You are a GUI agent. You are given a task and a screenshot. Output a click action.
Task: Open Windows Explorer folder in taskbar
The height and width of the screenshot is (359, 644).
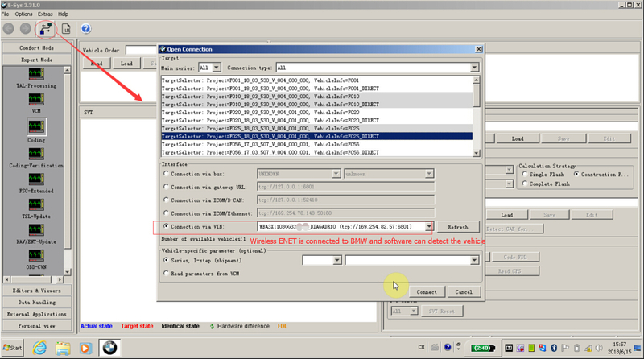(x=63, y=348)
